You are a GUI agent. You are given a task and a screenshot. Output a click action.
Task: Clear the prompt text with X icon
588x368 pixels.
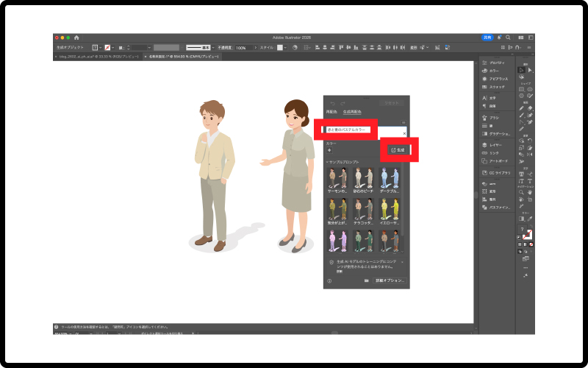tap(404, 133)
